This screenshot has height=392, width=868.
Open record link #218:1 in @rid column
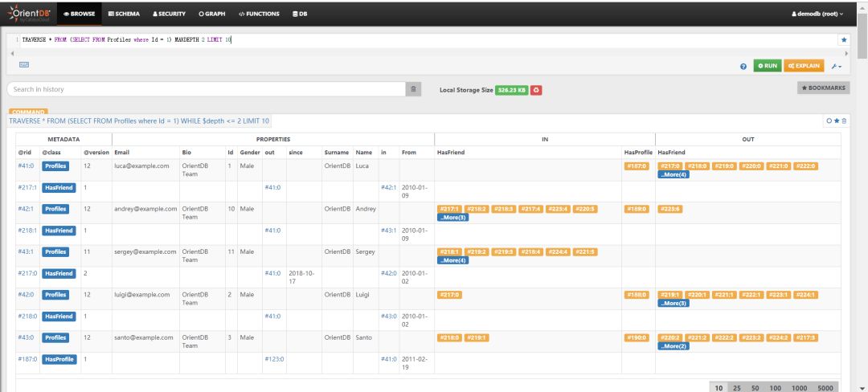tap(27, 231)
